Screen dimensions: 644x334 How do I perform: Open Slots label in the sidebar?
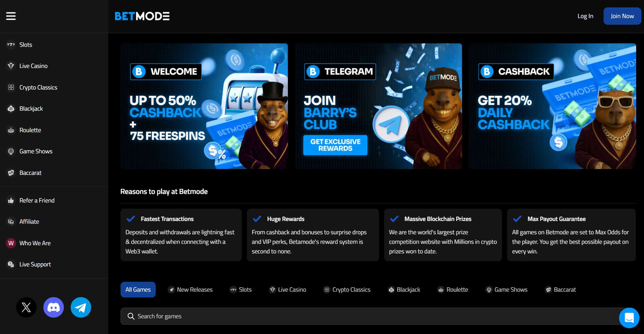pos(26,45)
